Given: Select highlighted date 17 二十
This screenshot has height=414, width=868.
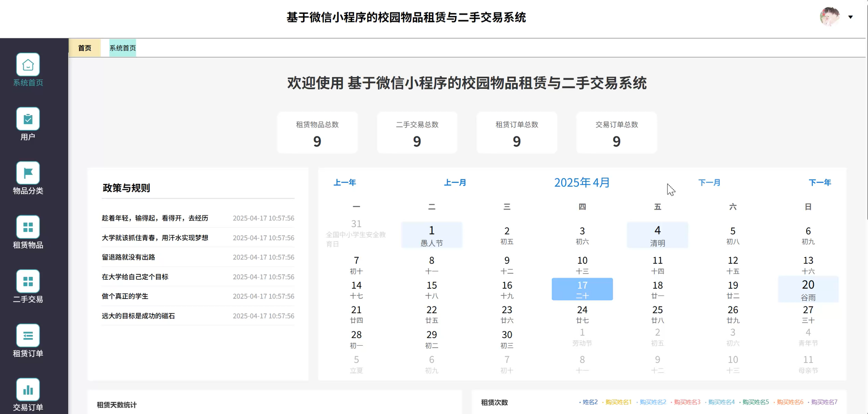Looking at the screenshot, I should 582,289.
